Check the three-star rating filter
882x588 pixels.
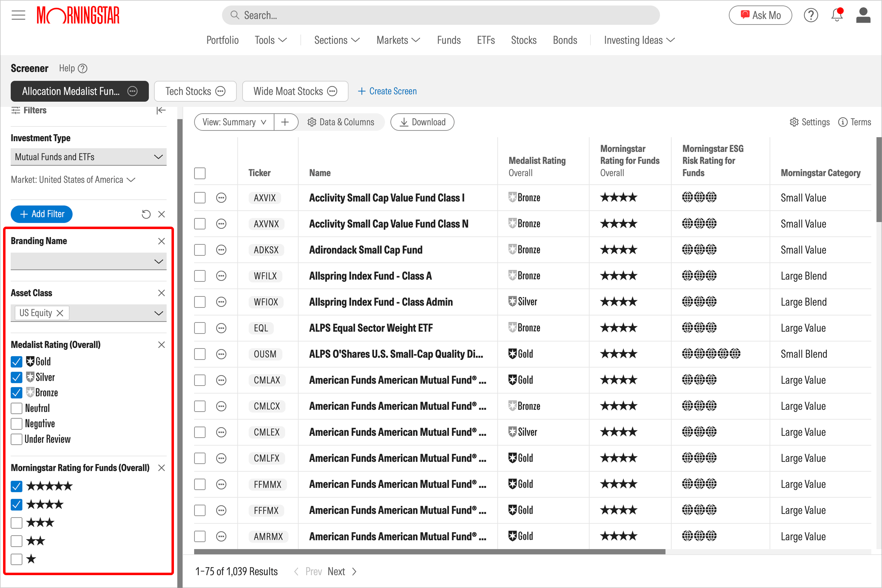point(17,523)
